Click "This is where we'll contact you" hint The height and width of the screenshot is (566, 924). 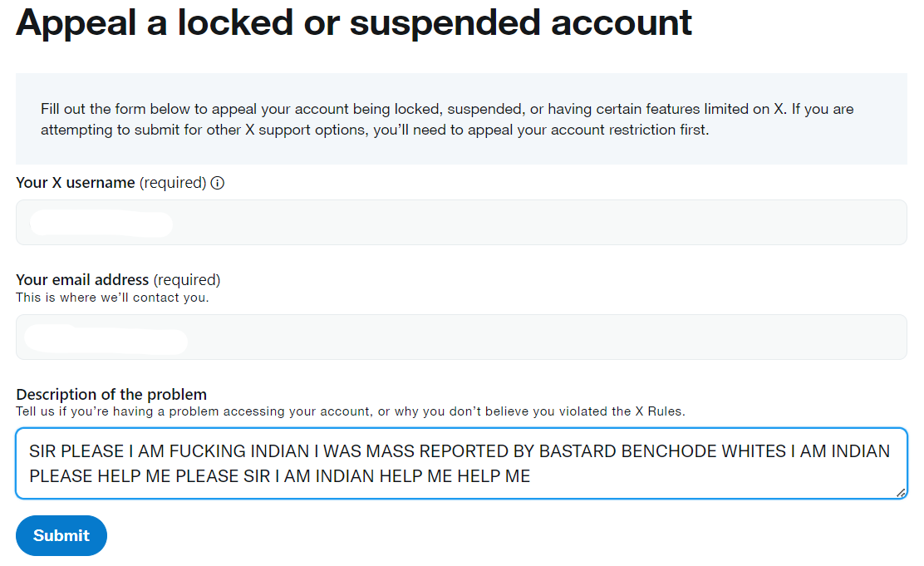(112, 297)
